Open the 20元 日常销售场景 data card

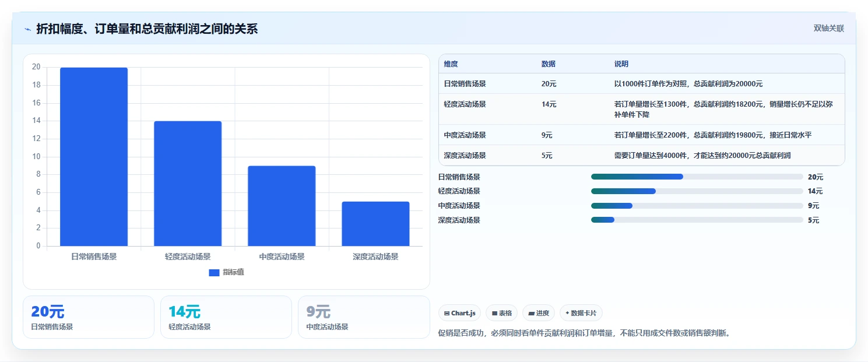pos(89,317)
